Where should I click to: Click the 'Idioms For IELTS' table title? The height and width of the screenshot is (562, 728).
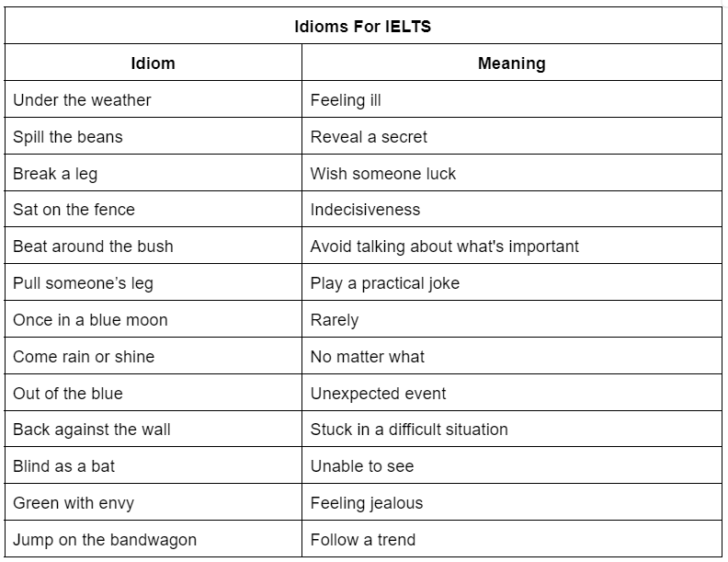click(362, 27)
